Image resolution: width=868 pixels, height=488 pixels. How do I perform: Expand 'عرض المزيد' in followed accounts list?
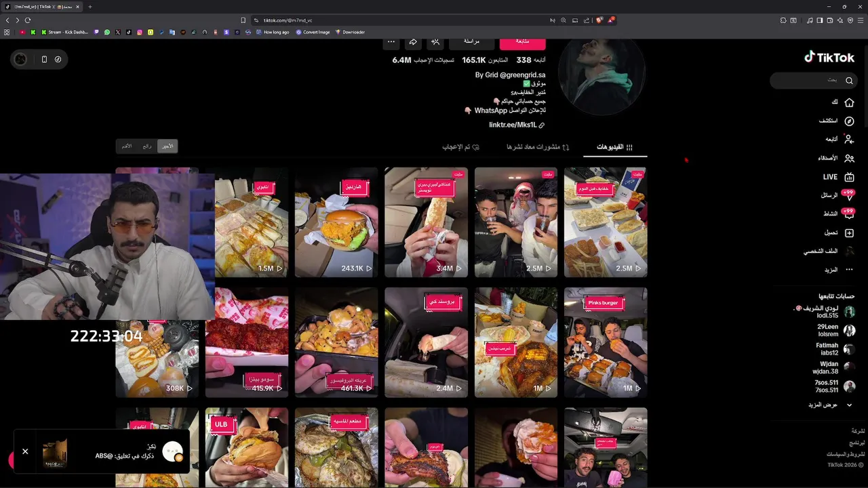click(x=829, y=405)
